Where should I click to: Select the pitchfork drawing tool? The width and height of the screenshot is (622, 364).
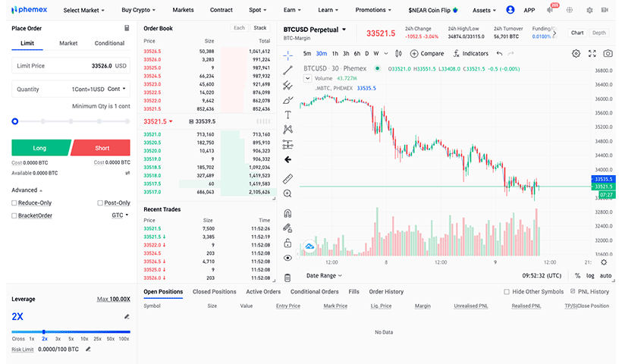coord(288,85)
